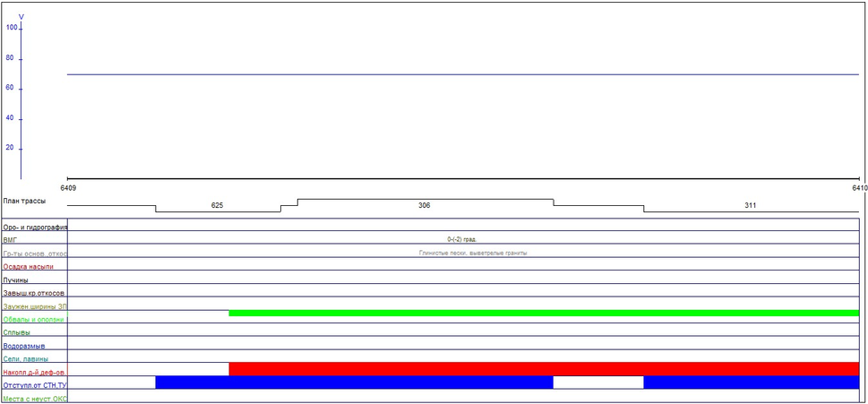This screenshot has width=868, height=404.
Task: Click the curve radius value 306
Action: (x=424, y=205)
